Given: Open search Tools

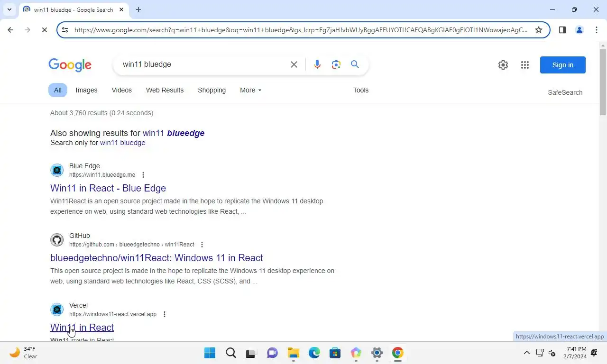Looking at the screenshot, I should click(361, 90).
